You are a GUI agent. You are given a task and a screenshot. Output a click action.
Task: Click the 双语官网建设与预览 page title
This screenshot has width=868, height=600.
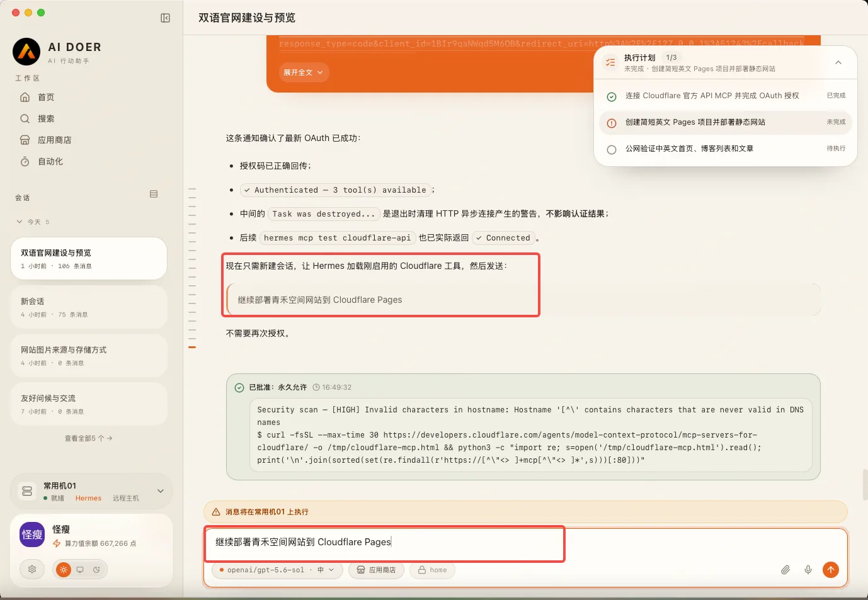247,18
